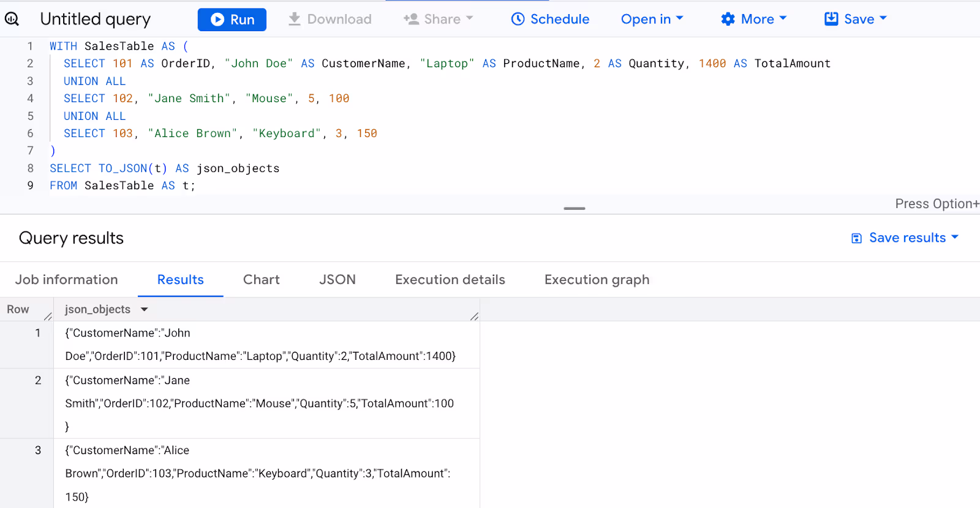Click row number 2 in results
Screen dimensions: 980x508
click(38, 380)
